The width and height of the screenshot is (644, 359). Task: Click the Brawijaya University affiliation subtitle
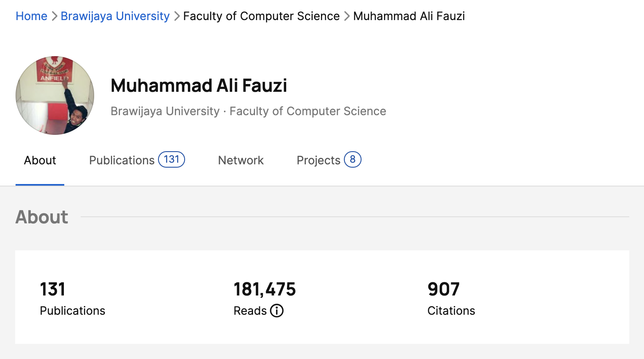[x=165, y=111]
